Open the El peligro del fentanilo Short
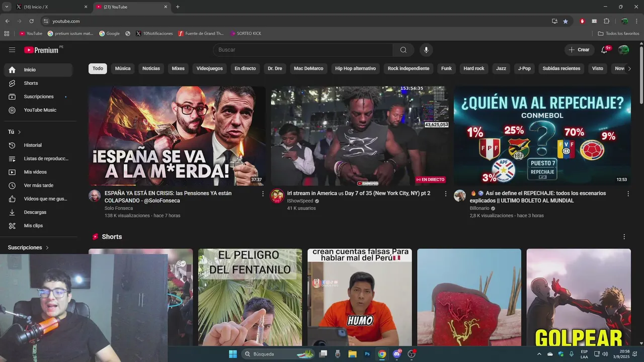Image resolution: width=644 pixels, height=362 pixels. [250, 298]
